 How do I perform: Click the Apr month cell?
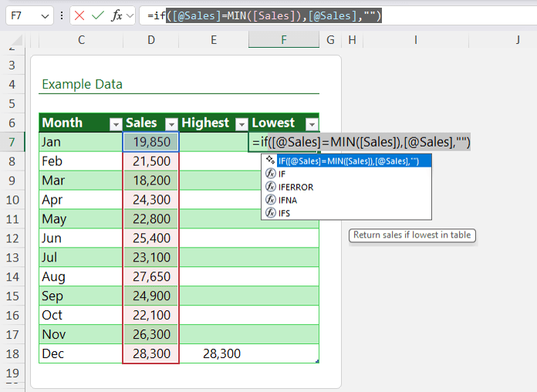click(81, 199)
